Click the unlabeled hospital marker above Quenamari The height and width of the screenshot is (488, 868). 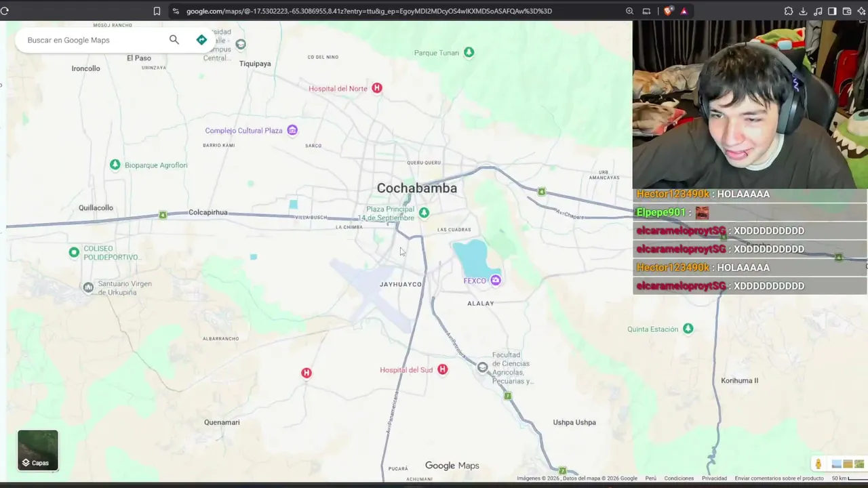307,373
